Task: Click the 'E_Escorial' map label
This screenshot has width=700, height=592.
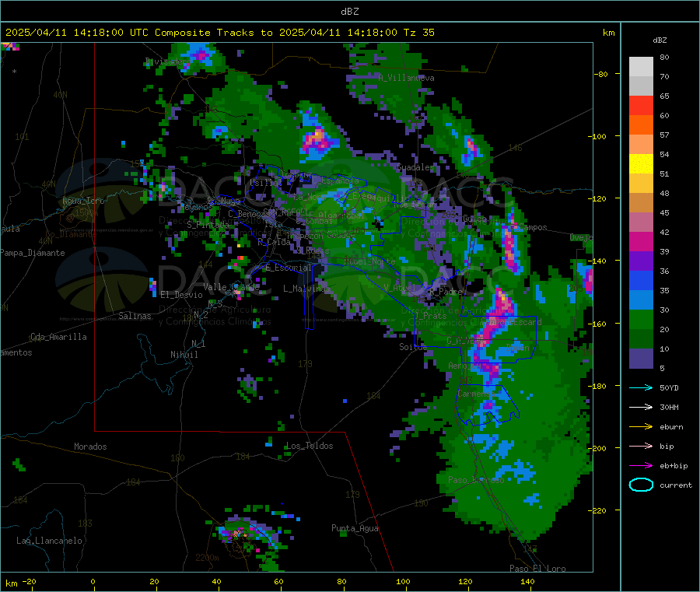Action: pyautogui.click(x=289, y=268)
